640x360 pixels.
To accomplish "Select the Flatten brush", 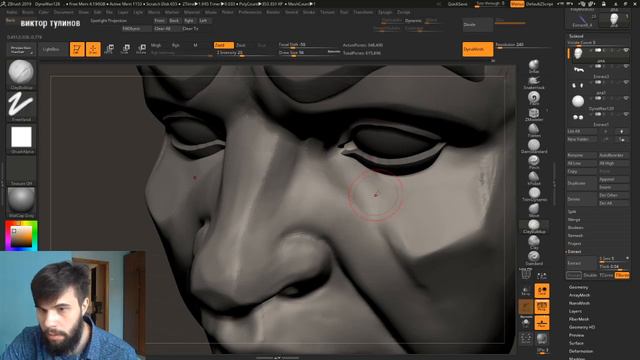I will click(x=533, y=130).
